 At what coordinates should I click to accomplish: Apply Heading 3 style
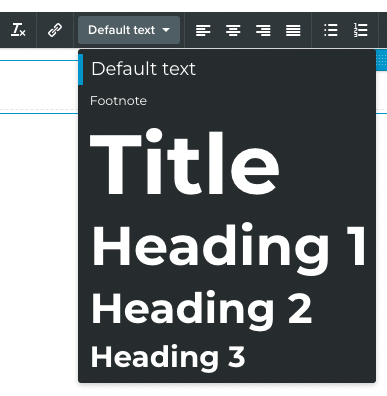(x=227, y=357)
